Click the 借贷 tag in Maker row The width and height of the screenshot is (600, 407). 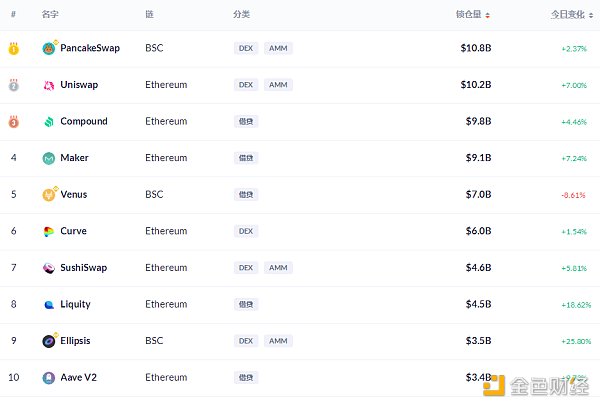point(246,158)
